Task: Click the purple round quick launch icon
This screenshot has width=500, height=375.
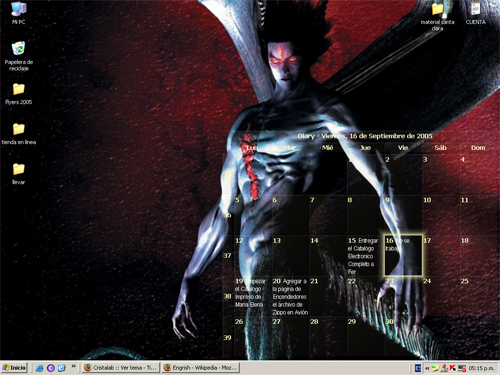Action: click(51, 368)
